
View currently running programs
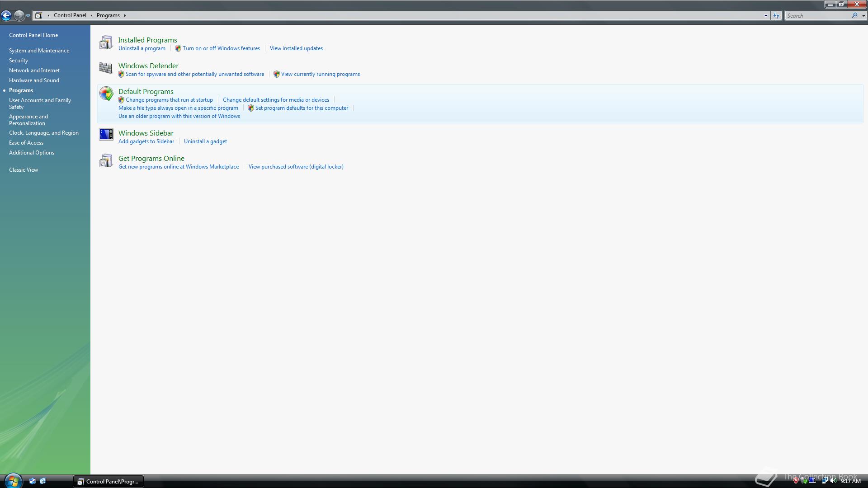[321, 74]
